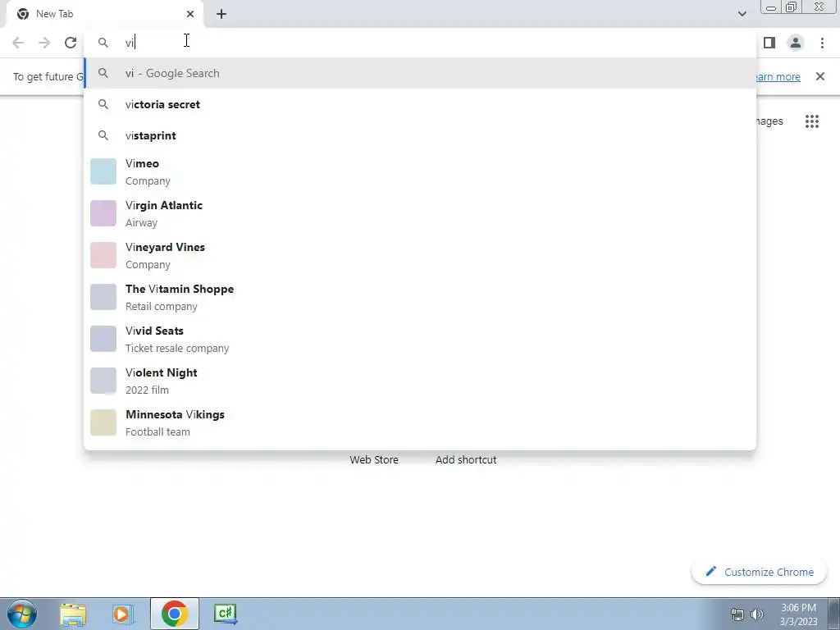Toggle the side panel icon
This screenshot has width=840, height=630.
click(769, 43)
